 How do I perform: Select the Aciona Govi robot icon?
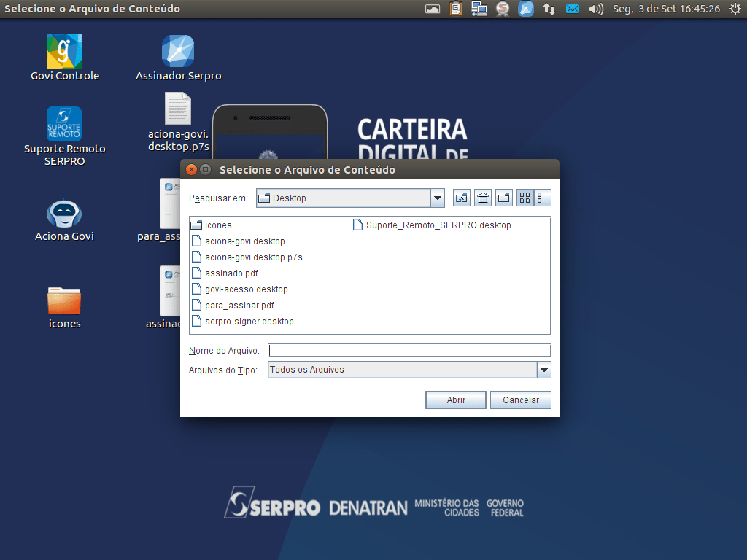[x=64, y=214]
